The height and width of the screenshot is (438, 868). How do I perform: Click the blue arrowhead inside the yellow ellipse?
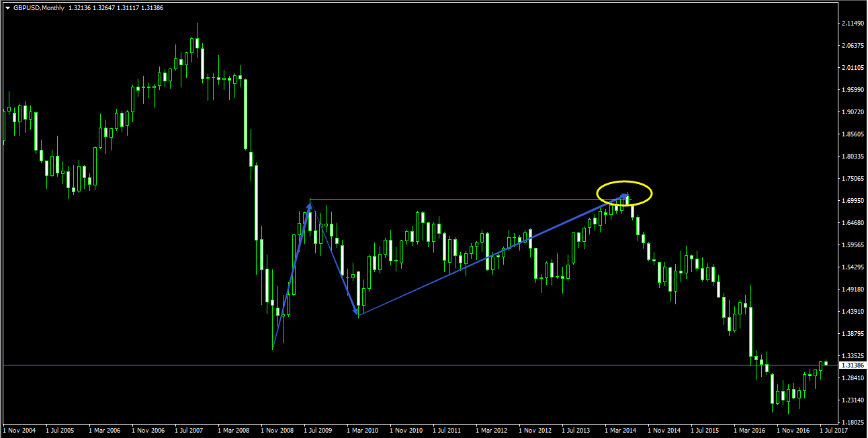click(624, 197)
